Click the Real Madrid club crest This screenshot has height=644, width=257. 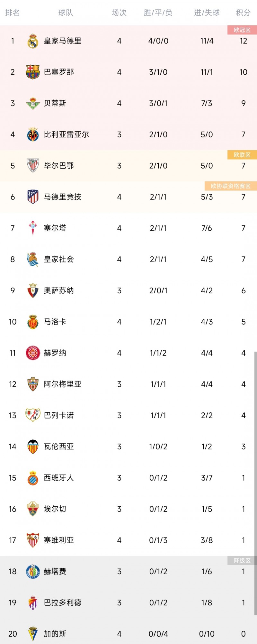(33, 41)
